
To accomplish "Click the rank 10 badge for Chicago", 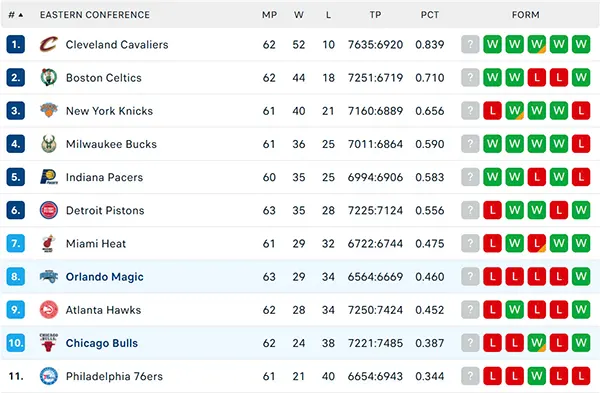I will pyautogui.click(x=16, y=343).
